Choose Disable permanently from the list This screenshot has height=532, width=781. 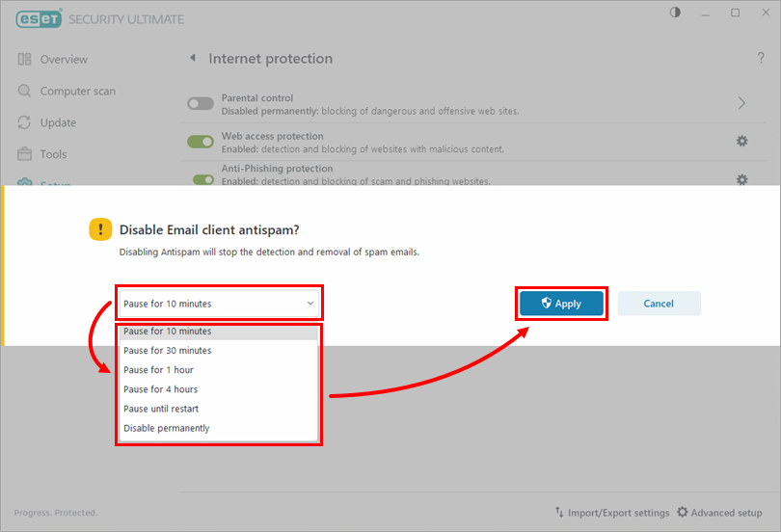coord(167,428)
